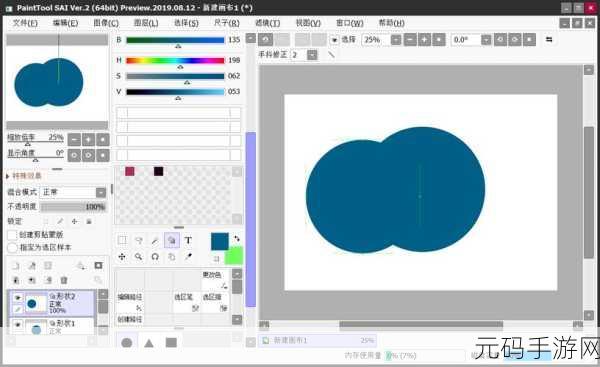
Task: Select the zoom magnifier tool
Action: click(139, 257)
